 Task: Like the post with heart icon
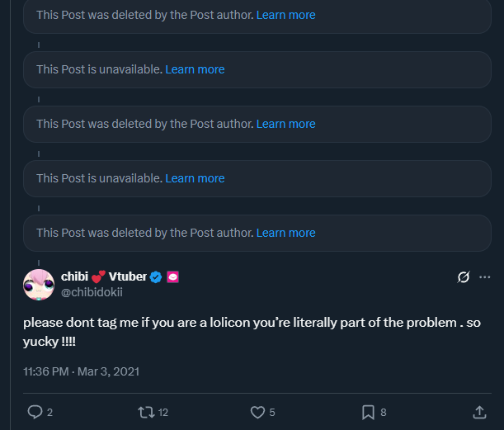[x=257, y=412]
